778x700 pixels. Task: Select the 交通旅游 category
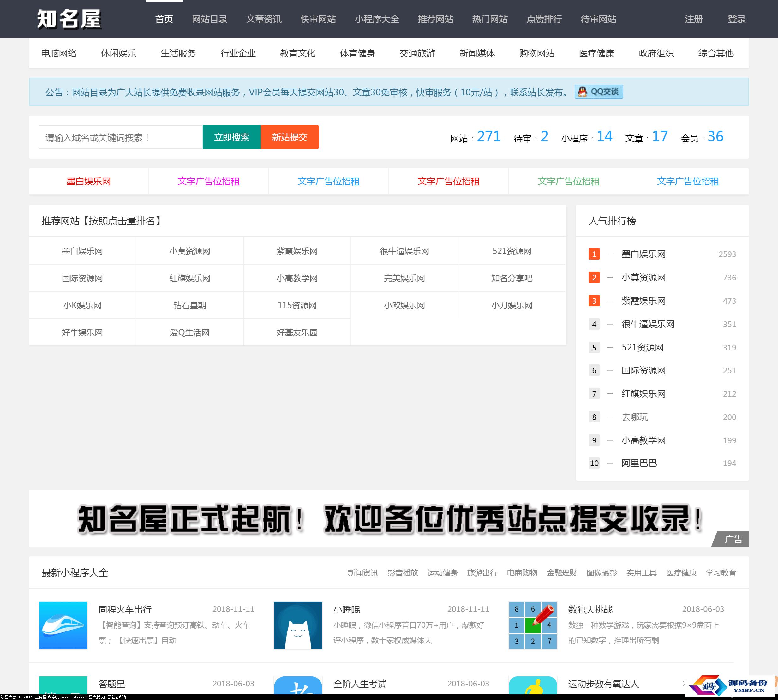(417, 53)
